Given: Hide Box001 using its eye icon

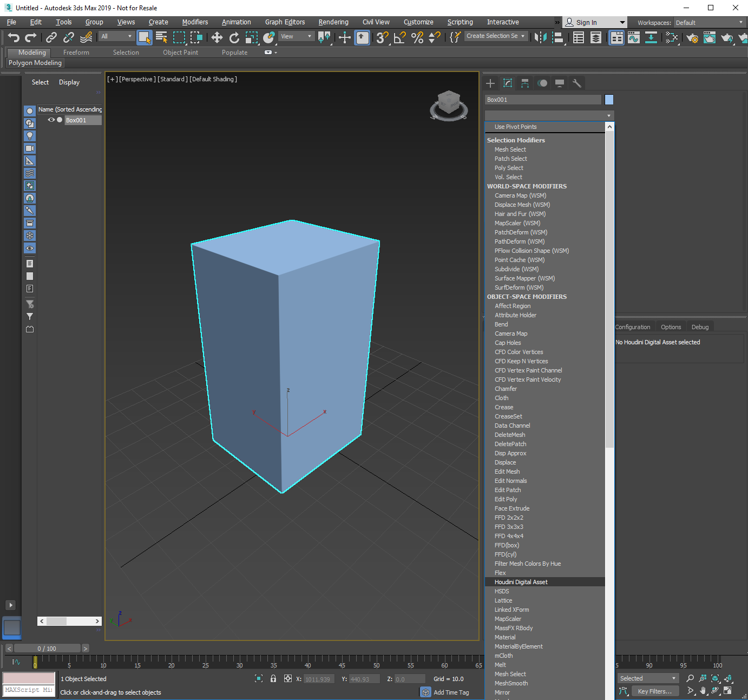Looking at the screenshot, I should click(51, 120).
